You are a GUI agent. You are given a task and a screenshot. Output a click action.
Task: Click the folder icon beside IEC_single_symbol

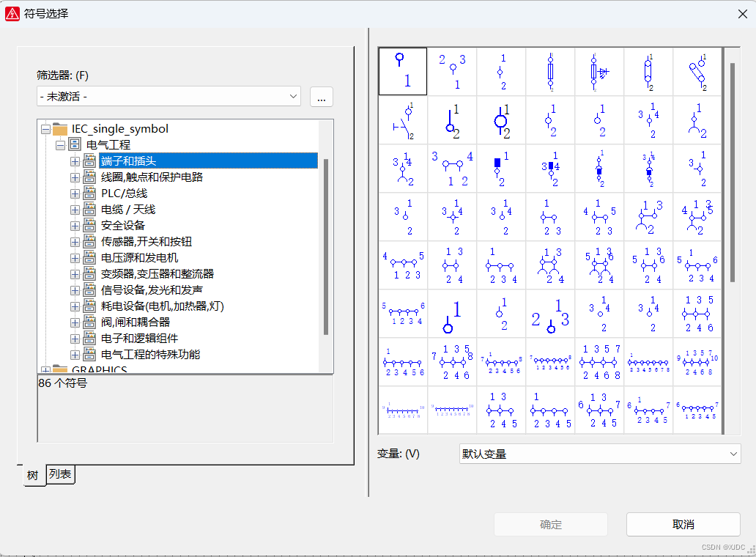[60, 129]
